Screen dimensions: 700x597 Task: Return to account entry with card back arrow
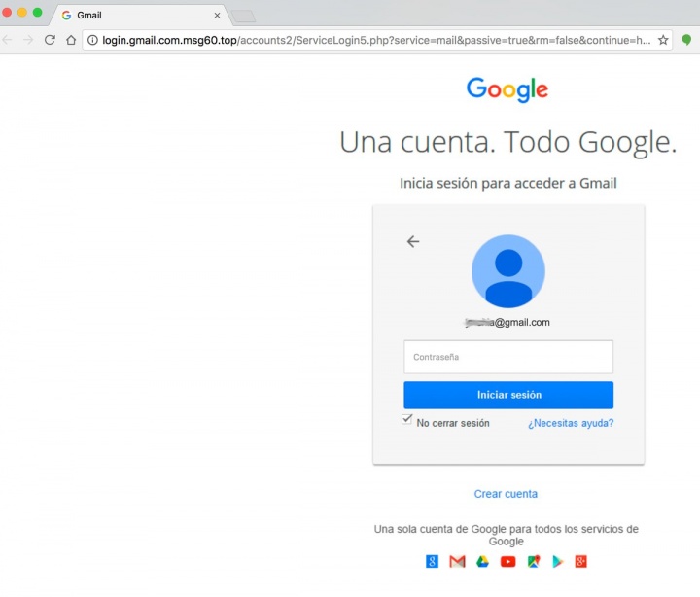coord(413,241)
